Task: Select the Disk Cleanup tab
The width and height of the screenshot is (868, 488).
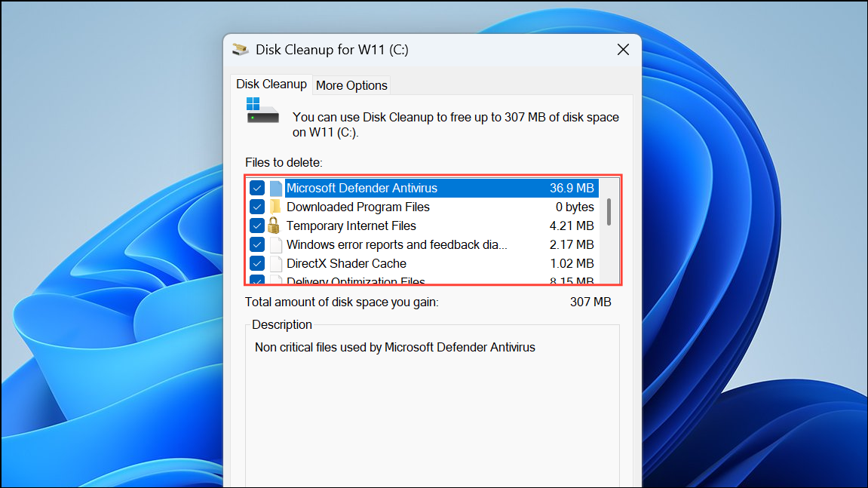Action: (271, 84)
